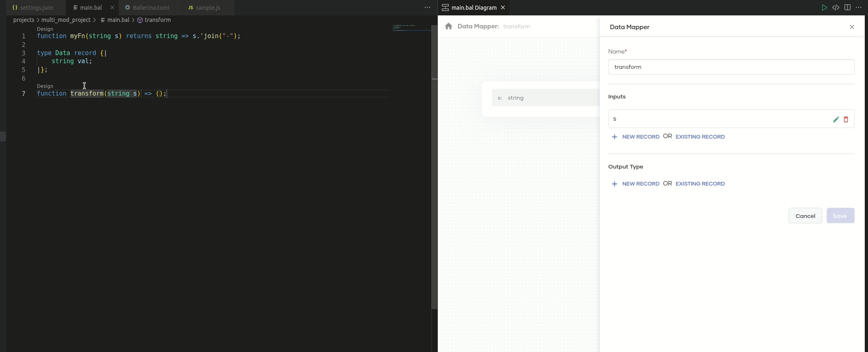Select transform symbol in the breadcrumb
The height and width of the screenshot is (352, 868).
(x=154, y=20)
